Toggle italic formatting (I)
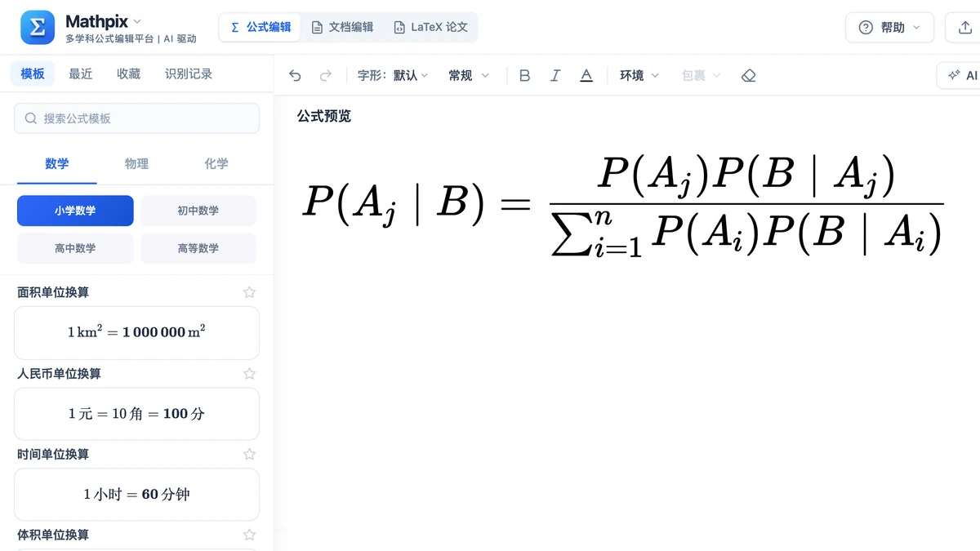This screenshot has width=980, height=551. [x=555, y=75]
